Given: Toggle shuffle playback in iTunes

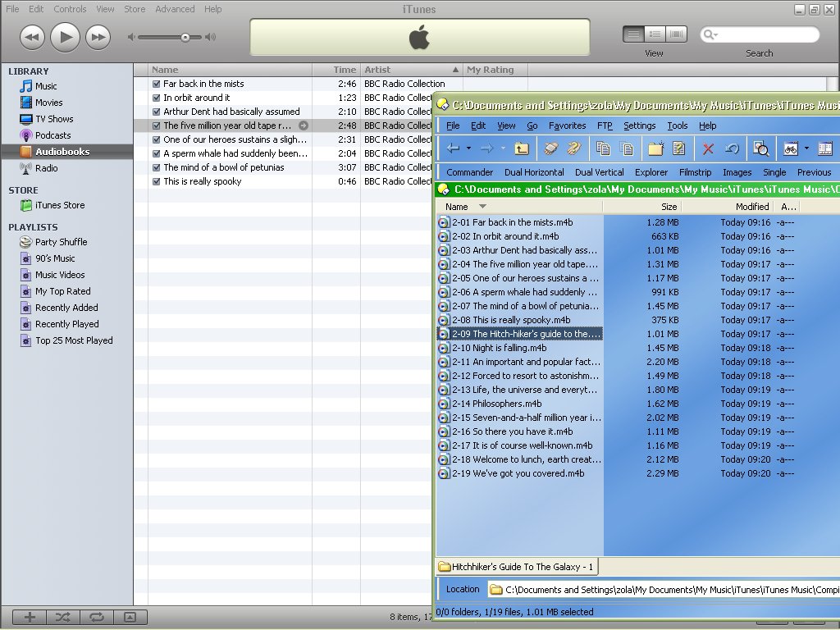Looking at the screenshot, I should click(63, 617).
